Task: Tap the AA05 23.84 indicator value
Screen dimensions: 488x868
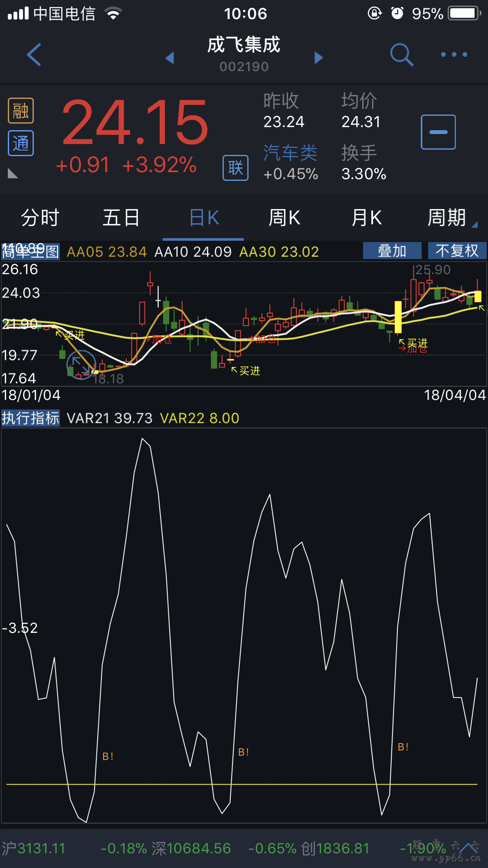Action: click(x=107, y=252)
